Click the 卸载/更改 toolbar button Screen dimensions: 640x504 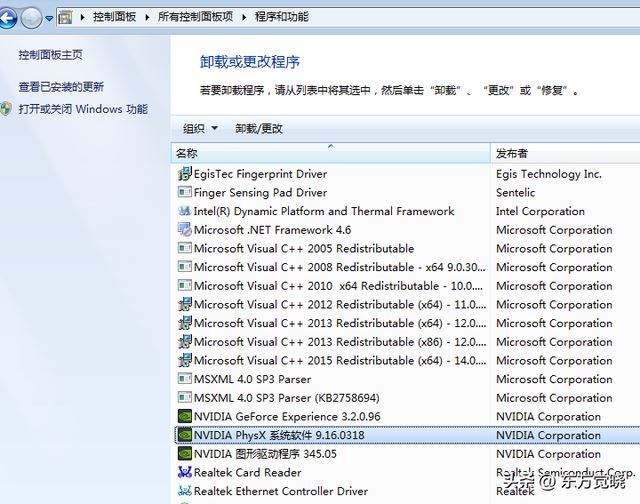pyautogui.click(x=259, y=129)
